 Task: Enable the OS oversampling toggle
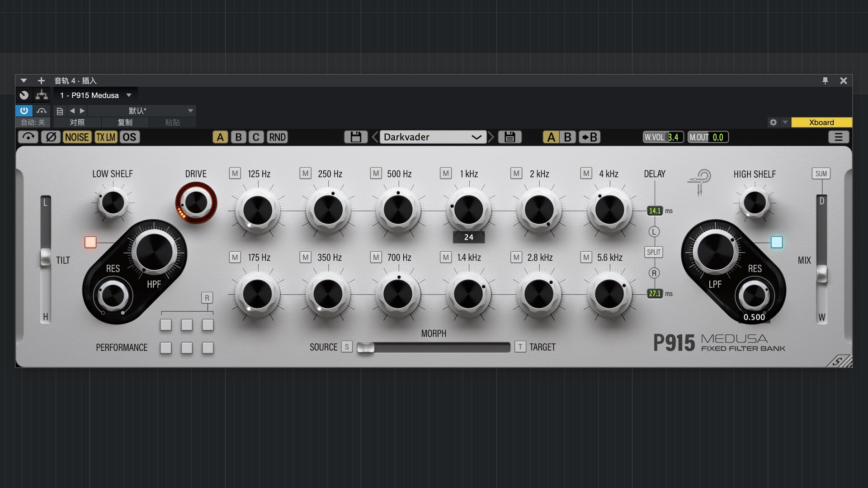129,137
